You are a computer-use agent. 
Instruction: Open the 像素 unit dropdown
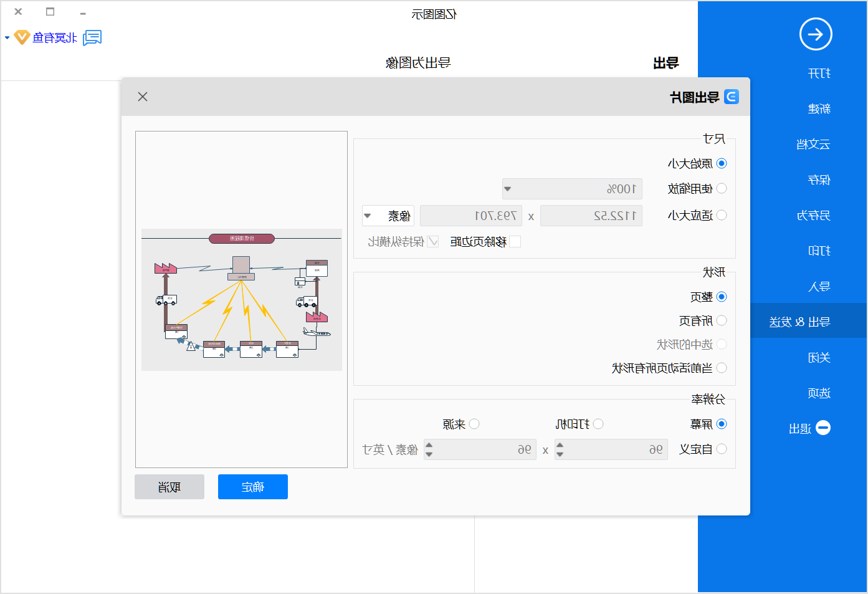388,216
